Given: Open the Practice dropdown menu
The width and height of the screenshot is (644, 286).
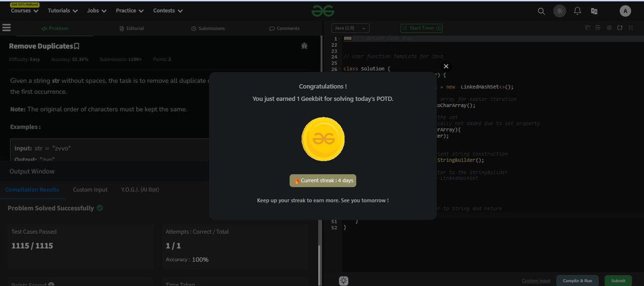Looking at the screenshot, I should (x=130, y=11).
